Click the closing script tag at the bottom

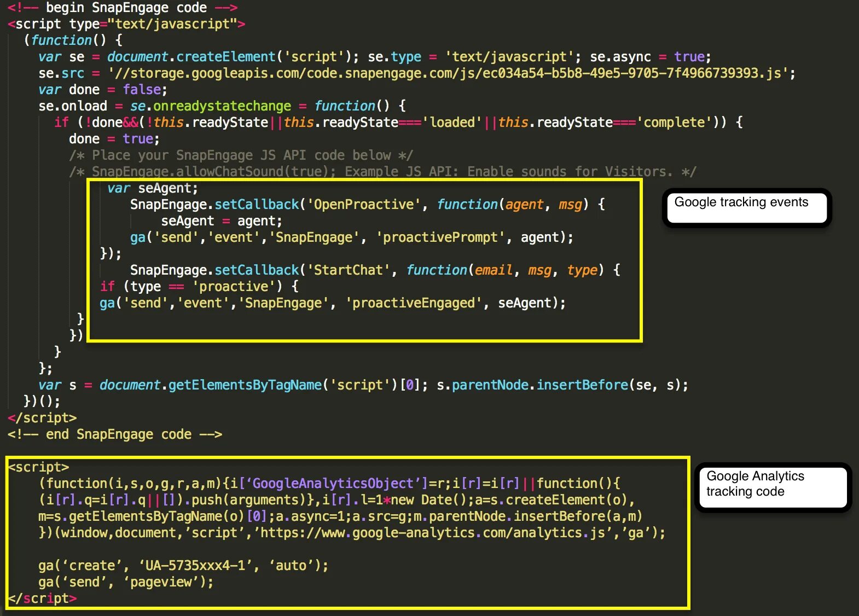(x=42, y=598)
